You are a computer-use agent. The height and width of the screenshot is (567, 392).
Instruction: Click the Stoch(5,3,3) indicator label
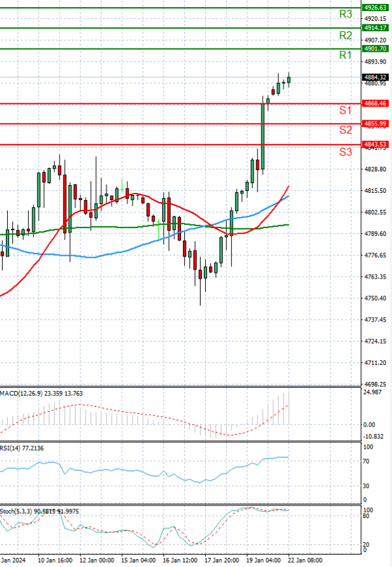(39, 511)
